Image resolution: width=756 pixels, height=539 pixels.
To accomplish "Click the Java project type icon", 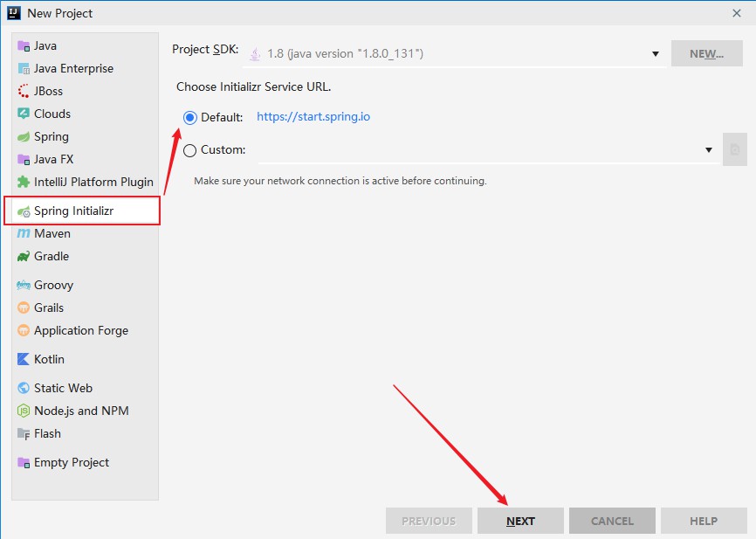I will pos(24,45).
